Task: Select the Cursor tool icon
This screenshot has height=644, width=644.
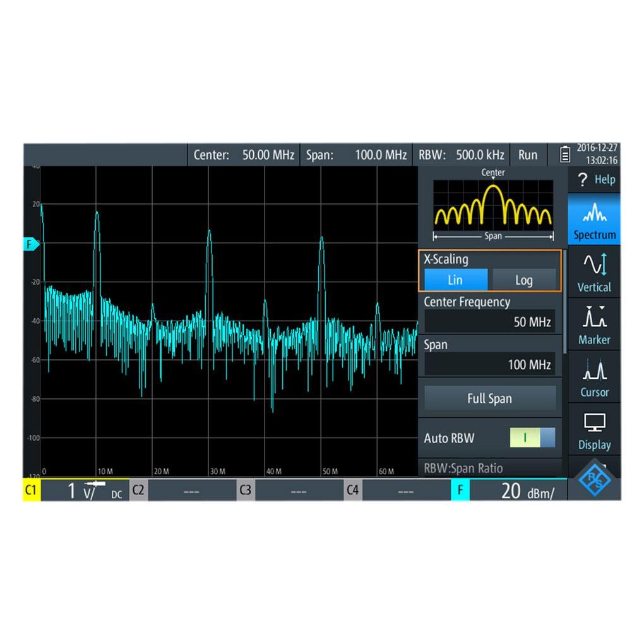Action: click(593, 377)
